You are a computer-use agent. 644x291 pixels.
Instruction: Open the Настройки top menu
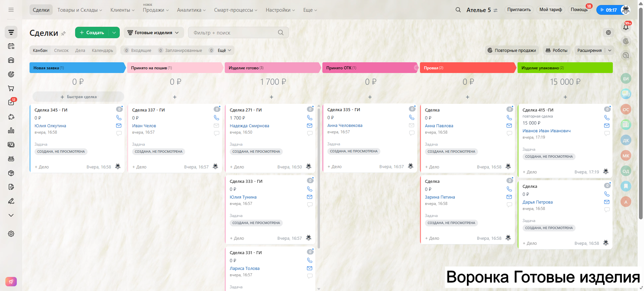coord(280,10)
